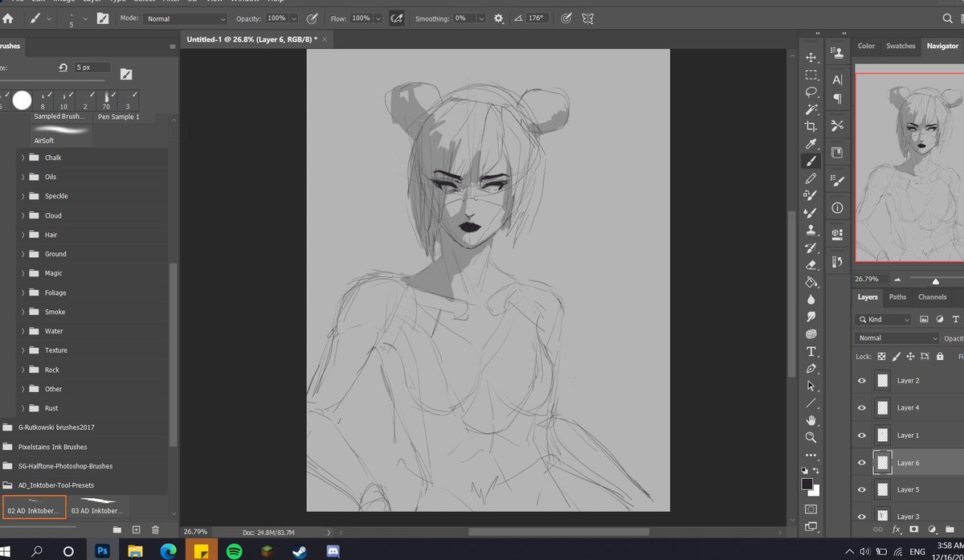The width and height of the screenshot is (964, 560).
Task: Select the Hand tool
Action: [811, 420]
